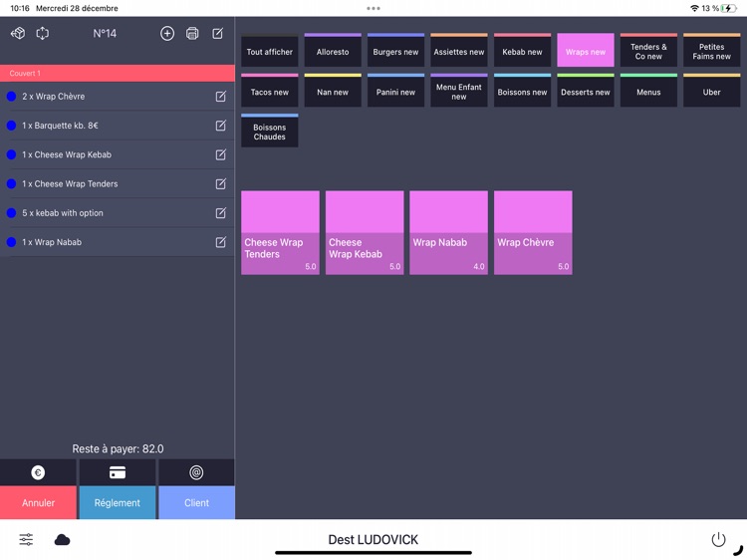Viewport: 747px width, 560px height.
Task: Select the Wraps new category
Action: coord(586,50)
